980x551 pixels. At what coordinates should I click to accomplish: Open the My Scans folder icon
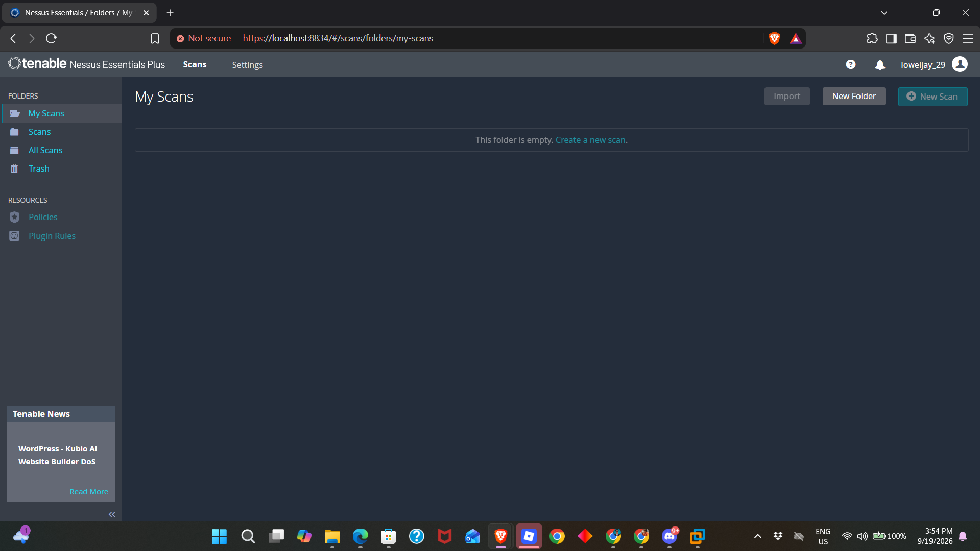[x=15, y=113]
